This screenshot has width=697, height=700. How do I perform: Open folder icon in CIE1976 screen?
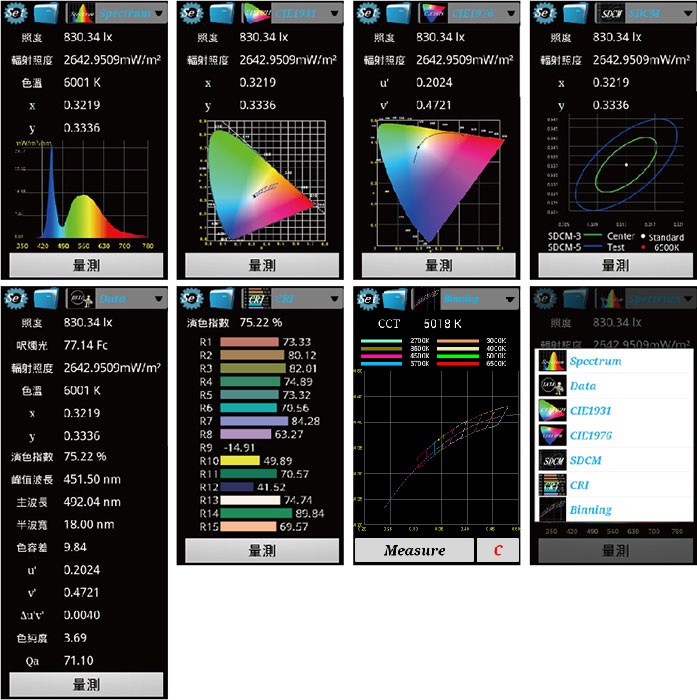pyautogui.click(x=399, y=13)
